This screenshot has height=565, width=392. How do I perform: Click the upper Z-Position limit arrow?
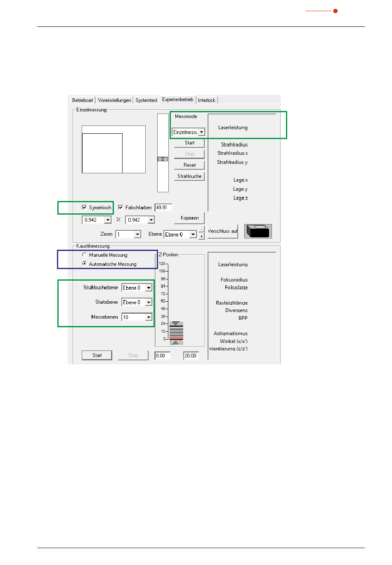[x=176, y=324]
